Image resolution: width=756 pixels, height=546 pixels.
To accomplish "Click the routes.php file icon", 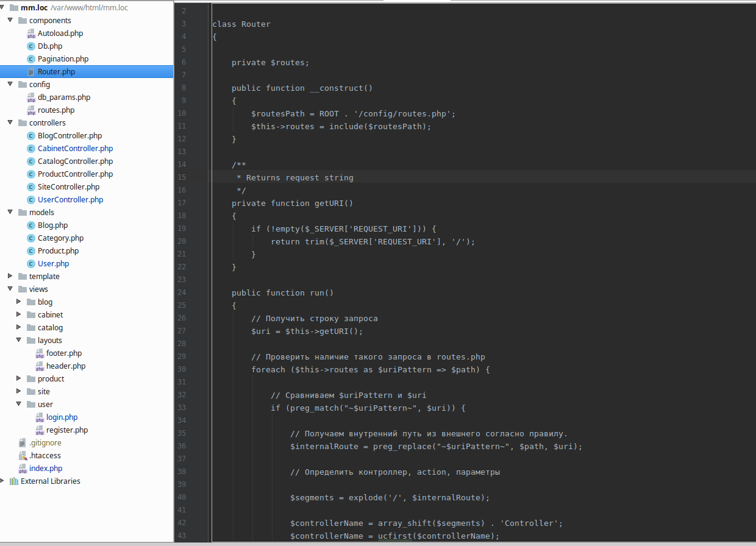I will [x=31, y=110].
